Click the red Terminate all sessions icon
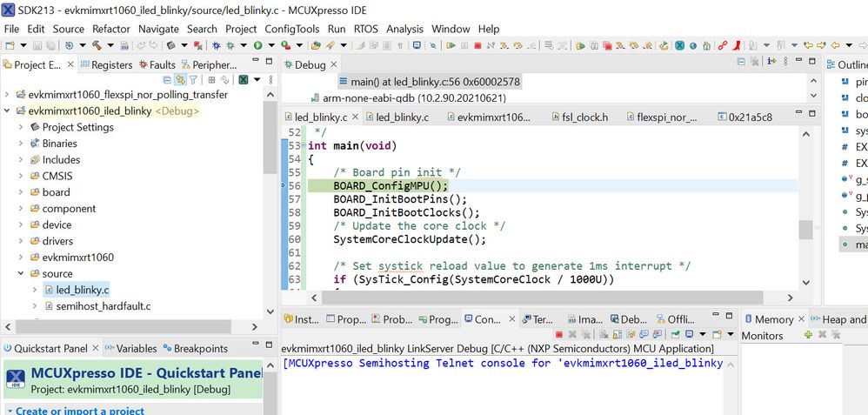 [608, 45]
